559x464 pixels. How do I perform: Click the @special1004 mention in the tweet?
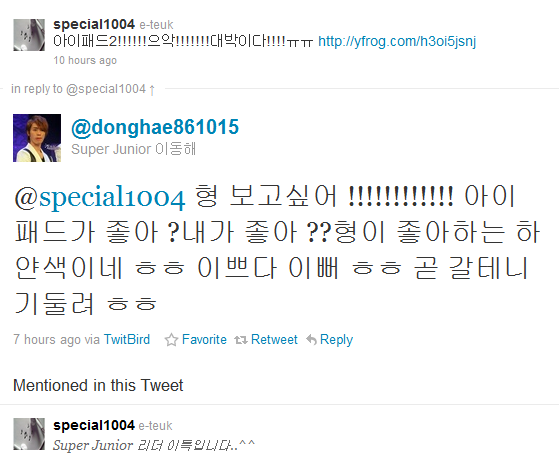(x=100, y=197)
